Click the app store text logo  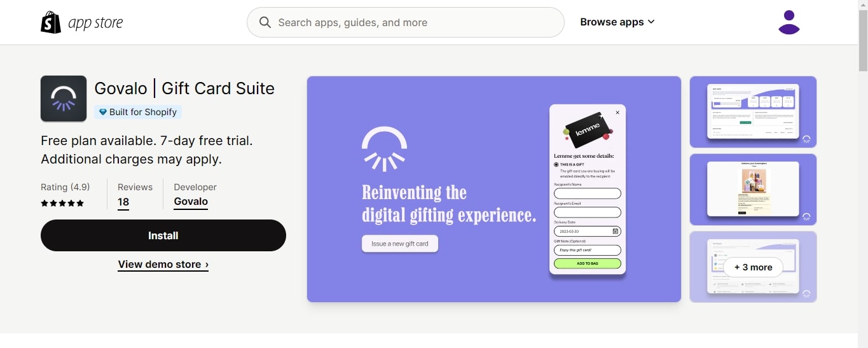pos(95,23)
